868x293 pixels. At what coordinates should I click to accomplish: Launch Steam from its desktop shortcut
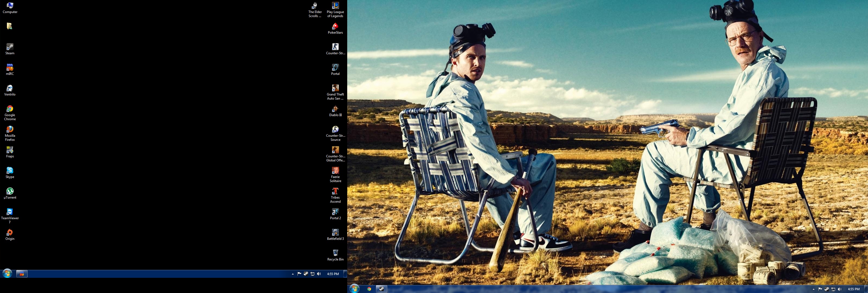click(x=10, y=49)
